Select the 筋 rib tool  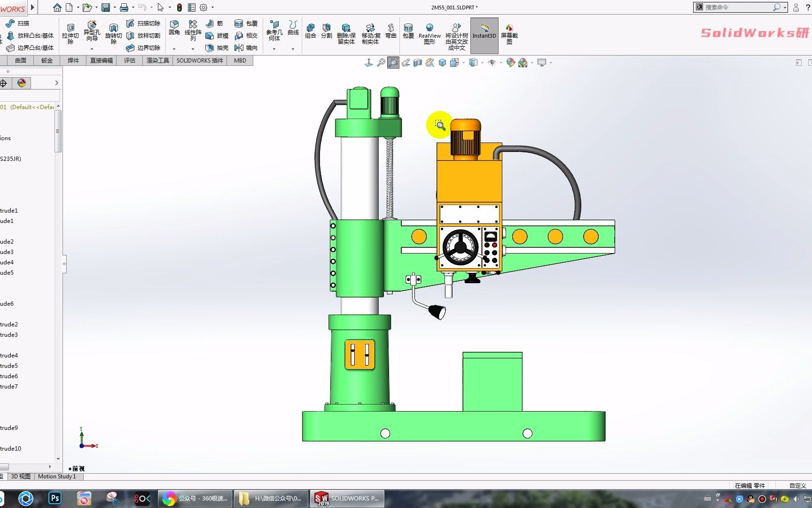click(214, 23)
